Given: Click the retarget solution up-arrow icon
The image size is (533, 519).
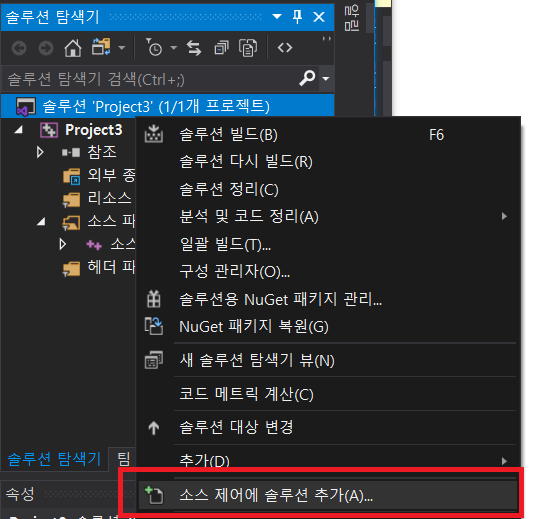Looking at the screenshot, I should coord(154,428).
